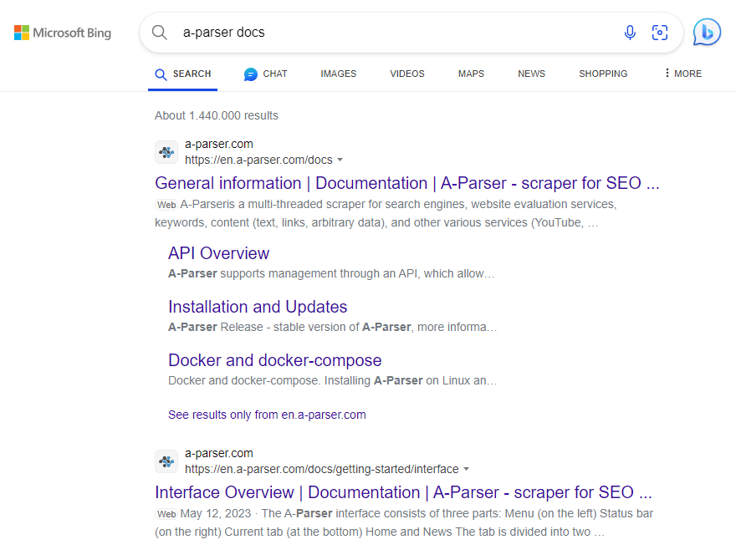
Task: Start voice search with microphone icon
Action: (x=630, y=33)
